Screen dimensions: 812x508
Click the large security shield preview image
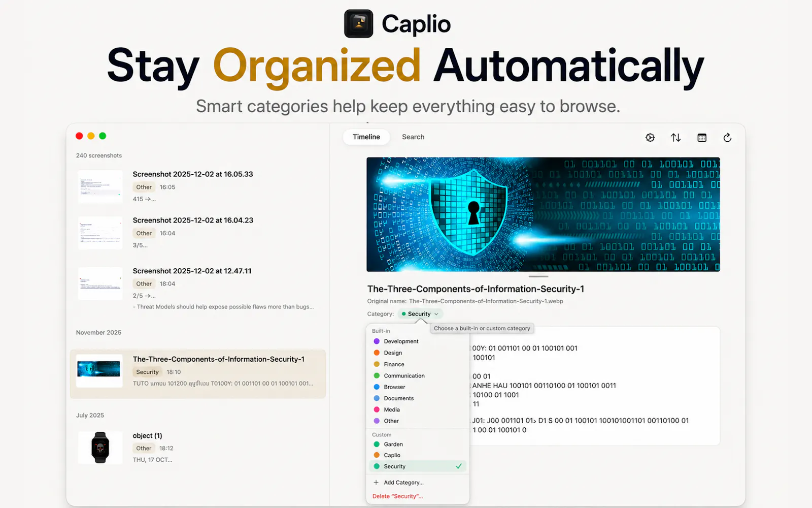pos(543,214)
